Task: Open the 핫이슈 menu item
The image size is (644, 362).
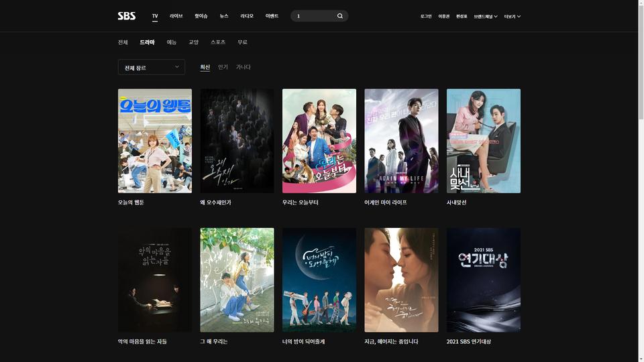Action: [201, 16]
